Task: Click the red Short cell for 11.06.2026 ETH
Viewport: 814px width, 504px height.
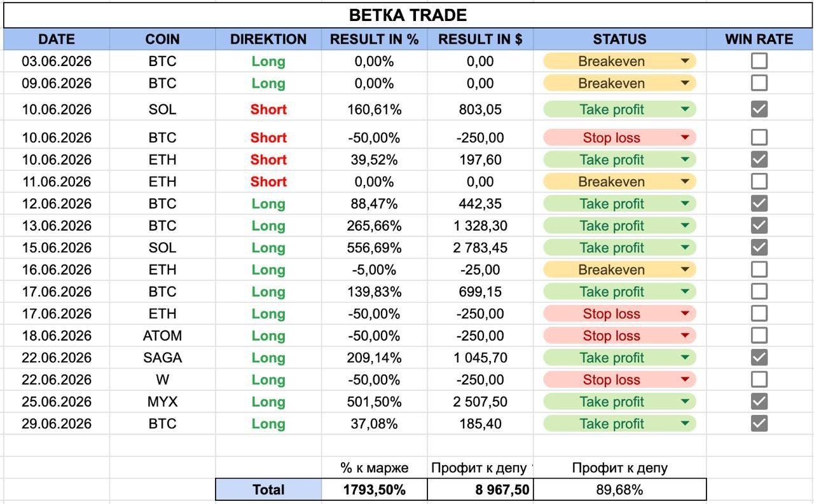Action: [268, 181]
